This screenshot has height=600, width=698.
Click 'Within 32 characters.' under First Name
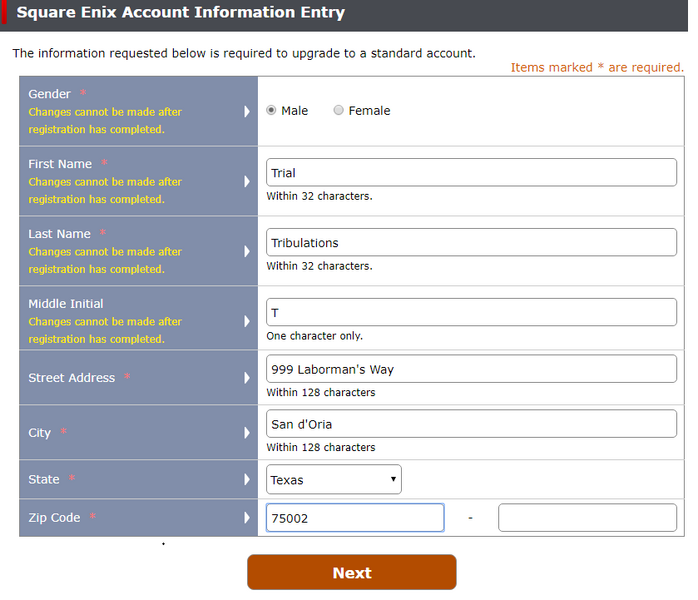(319, 196)
